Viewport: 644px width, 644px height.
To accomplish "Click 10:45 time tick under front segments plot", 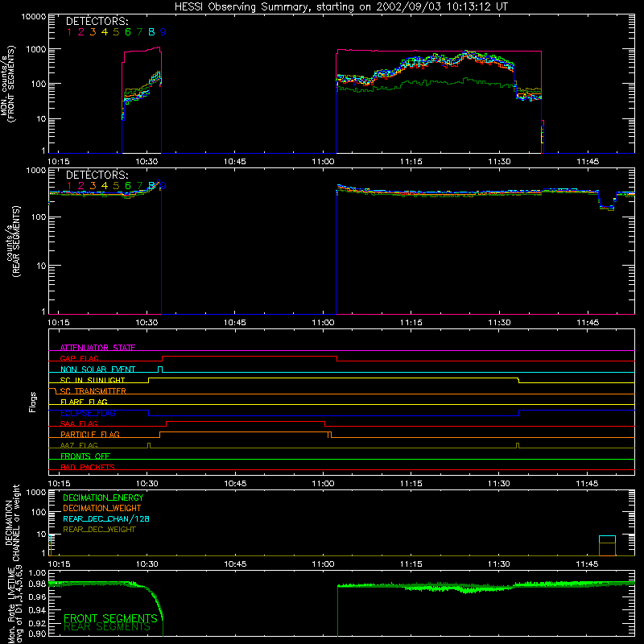I will click(235, 162).
